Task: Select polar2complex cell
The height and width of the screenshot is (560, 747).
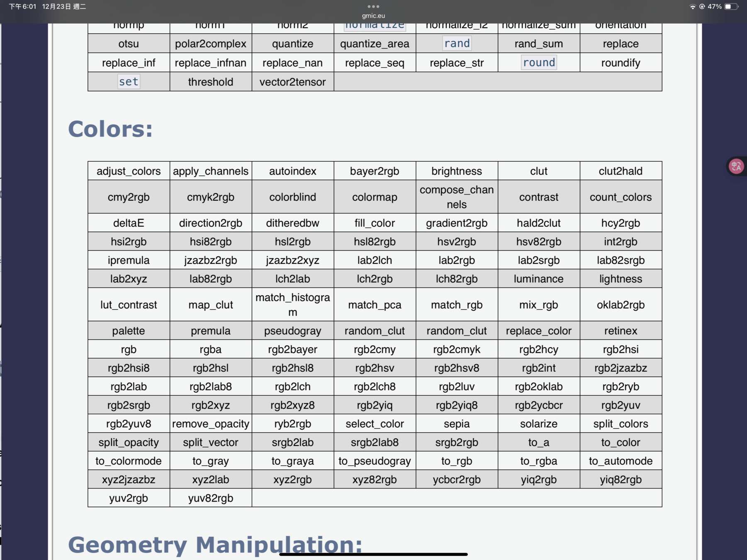Action: pyautogui.click(x=211, y=44)
